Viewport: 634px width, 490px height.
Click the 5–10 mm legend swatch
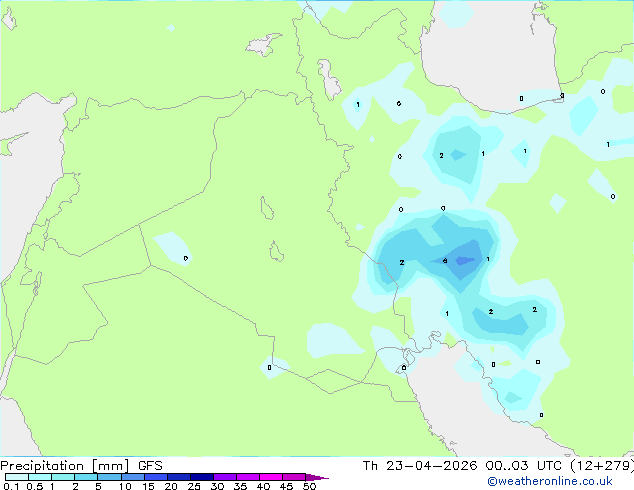coord(109,477)
